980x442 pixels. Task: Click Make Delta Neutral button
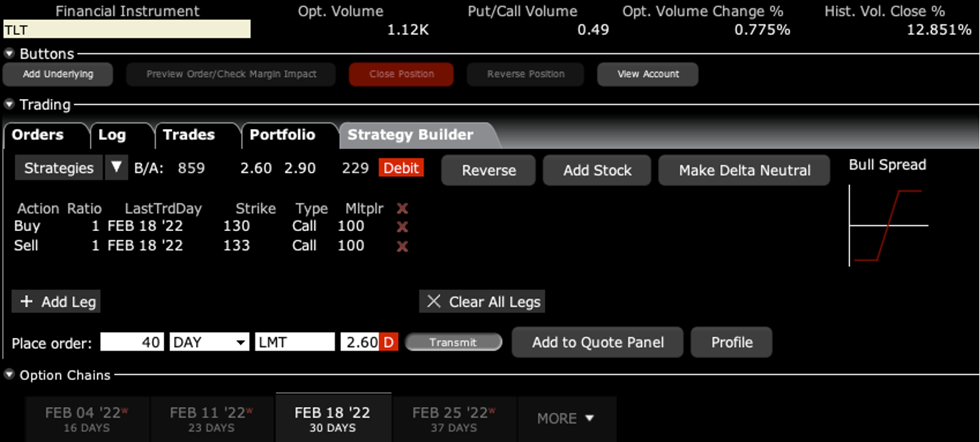pyautogui.click(x=744, y=170)
